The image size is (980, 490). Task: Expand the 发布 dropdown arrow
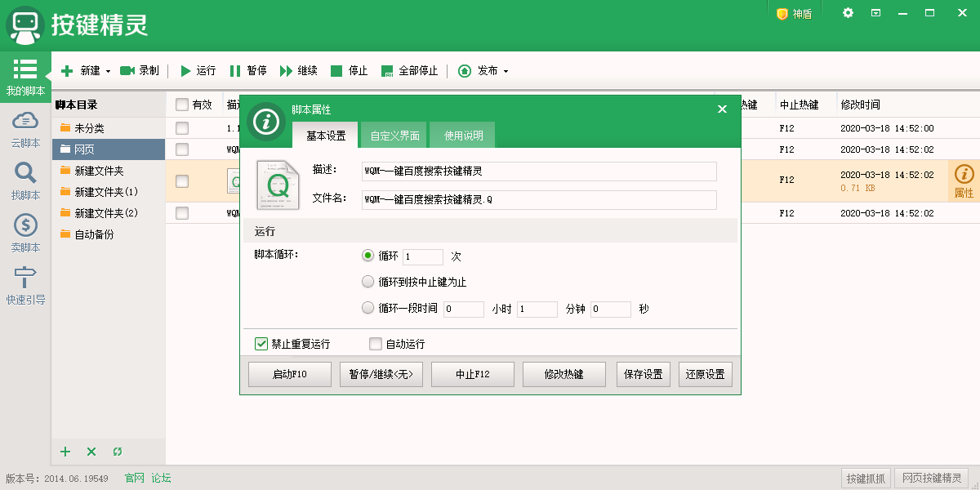(x=506, y=72)
